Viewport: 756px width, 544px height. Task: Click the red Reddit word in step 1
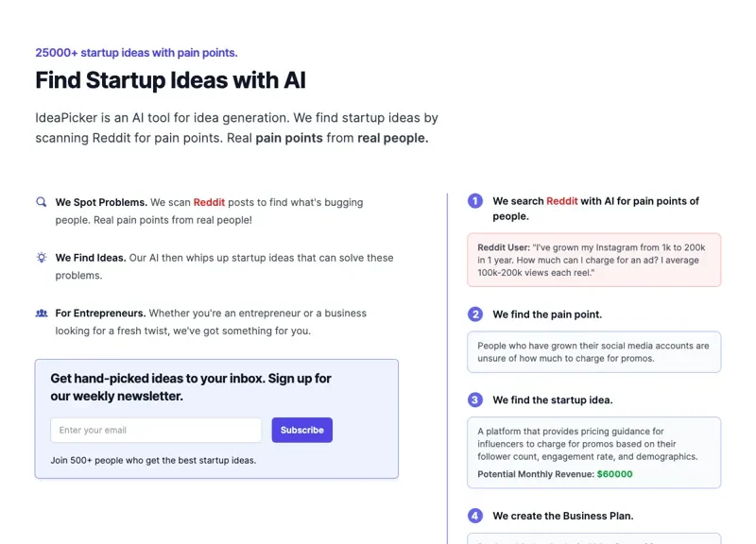561,201
